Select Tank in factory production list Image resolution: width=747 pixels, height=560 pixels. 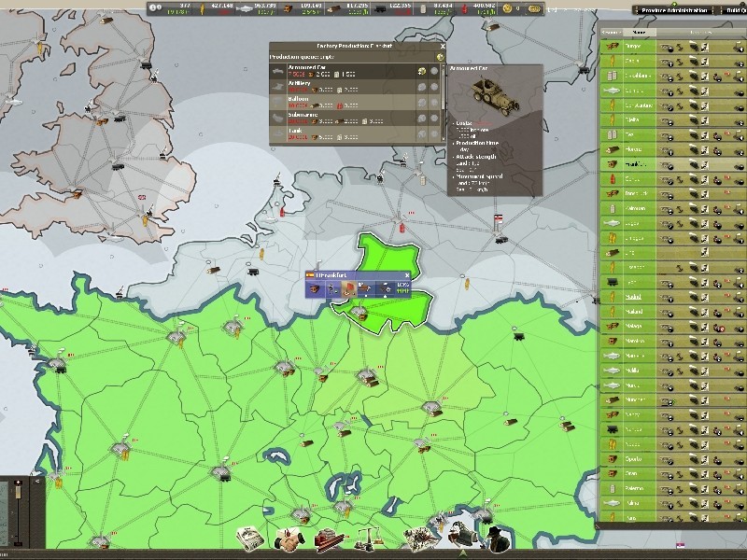click(x=355, y=133)
